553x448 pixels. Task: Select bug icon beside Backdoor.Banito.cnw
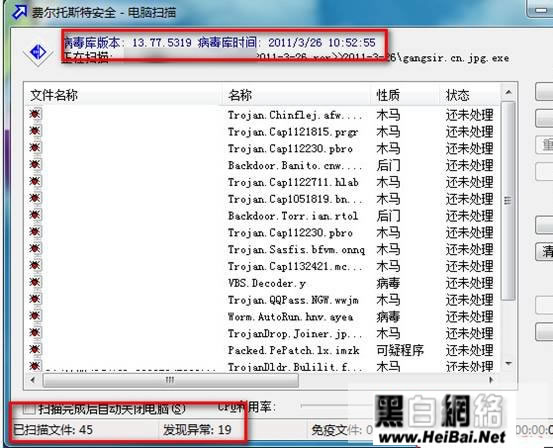[x=35, y=164]
